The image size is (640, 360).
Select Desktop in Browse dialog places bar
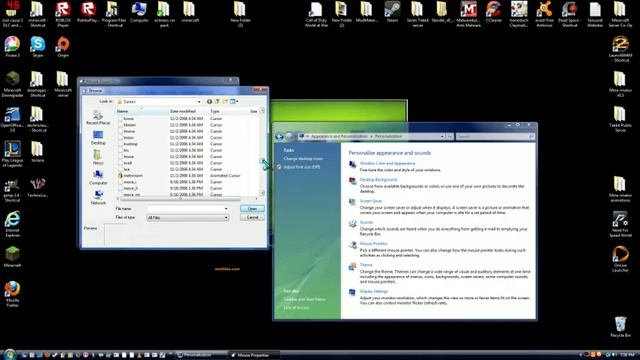[98, 138]
